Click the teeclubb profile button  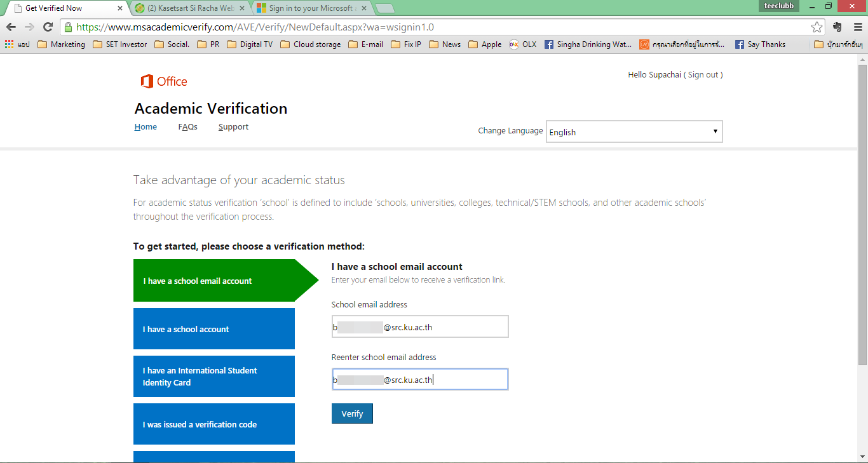click(x=778, y=6)
